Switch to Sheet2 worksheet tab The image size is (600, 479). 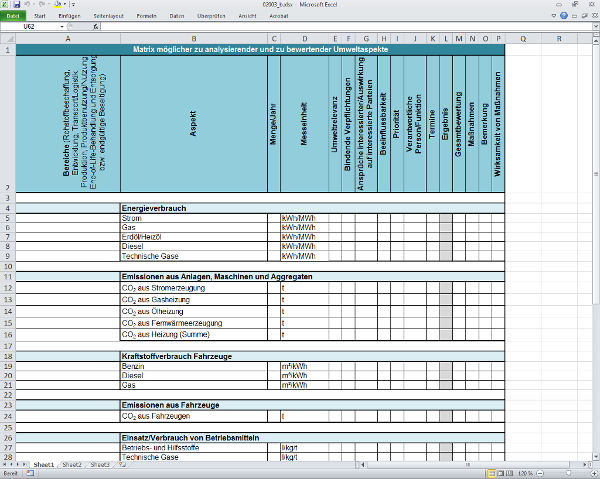(71, 465)
